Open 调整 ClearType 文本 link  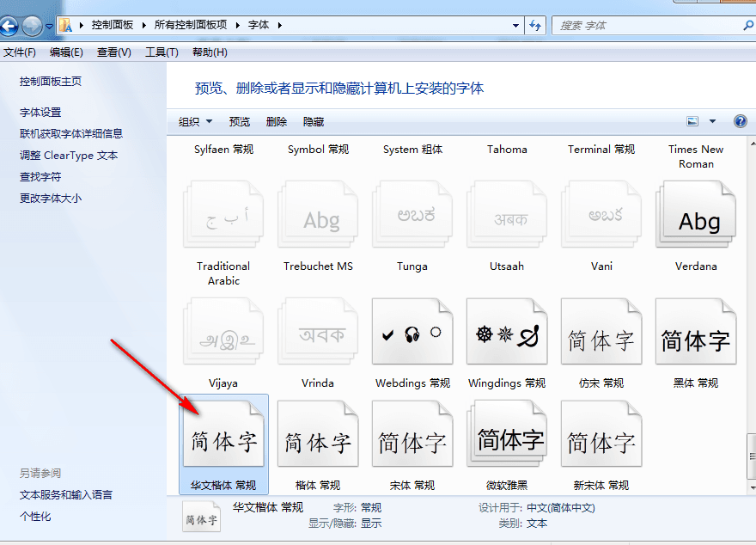[x=69, y=156]
